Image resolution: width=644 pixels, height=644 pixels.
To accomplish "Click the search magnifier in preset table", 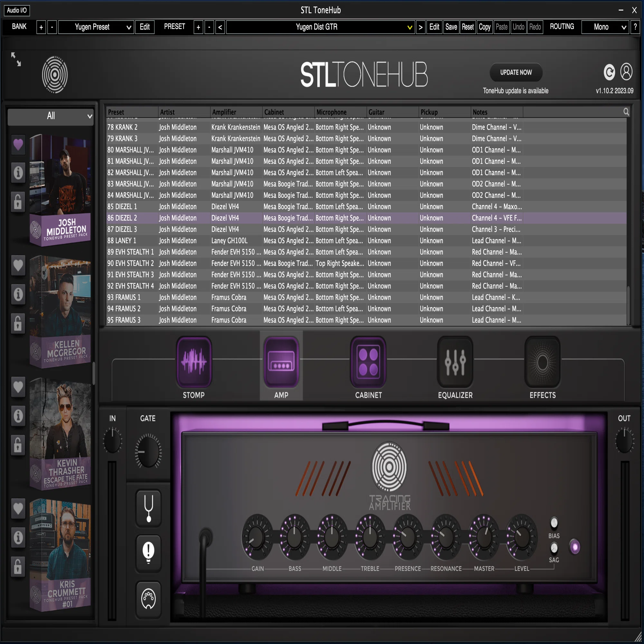I will [626, 112].
